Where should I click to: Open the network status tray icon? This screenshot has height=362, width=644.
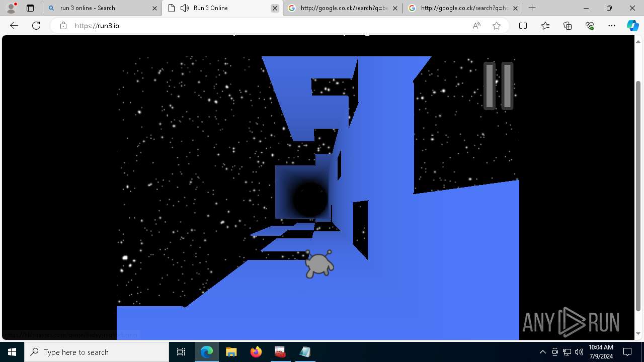567,352
